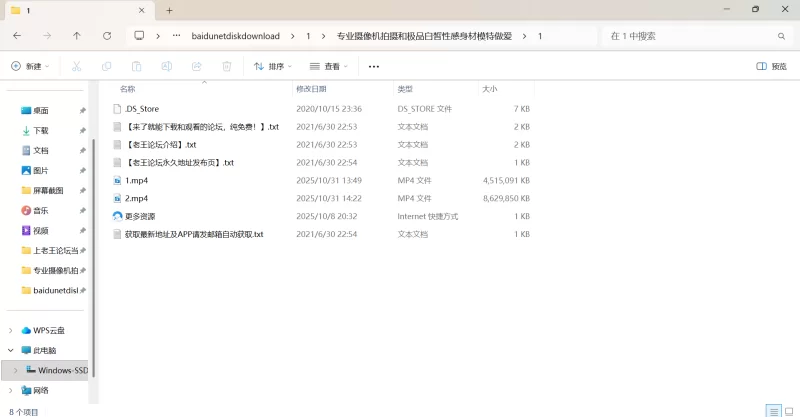
Task: Expand the 此电脑 tree node
Action: [x=11, y=350]
